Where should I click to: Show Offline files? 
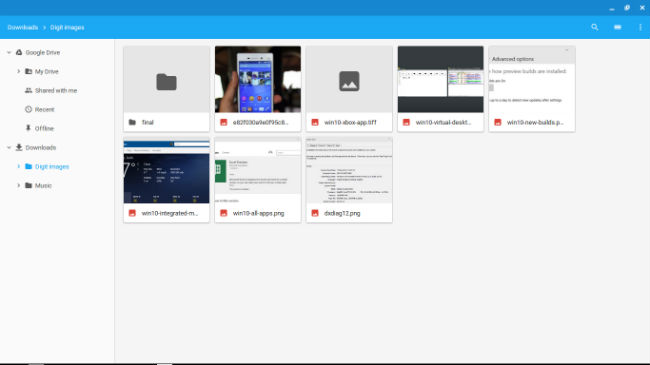(x=44, y=129)
